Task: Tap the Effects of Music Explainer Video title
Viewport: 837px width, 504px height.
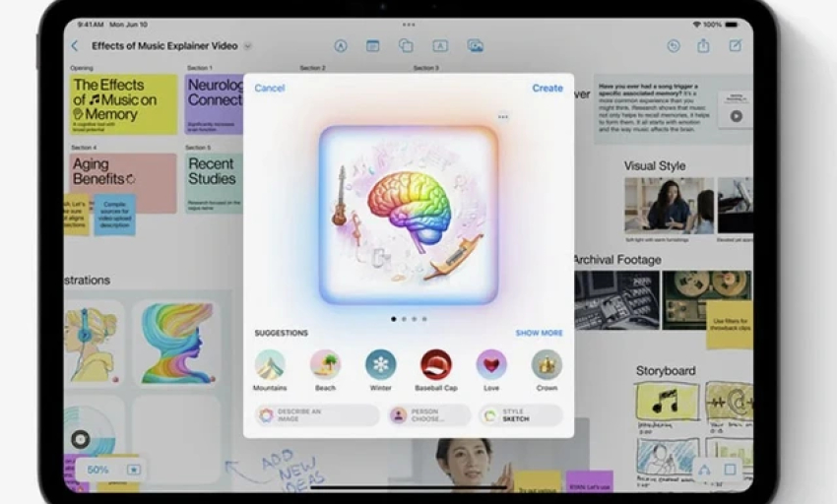Action: 164,46
